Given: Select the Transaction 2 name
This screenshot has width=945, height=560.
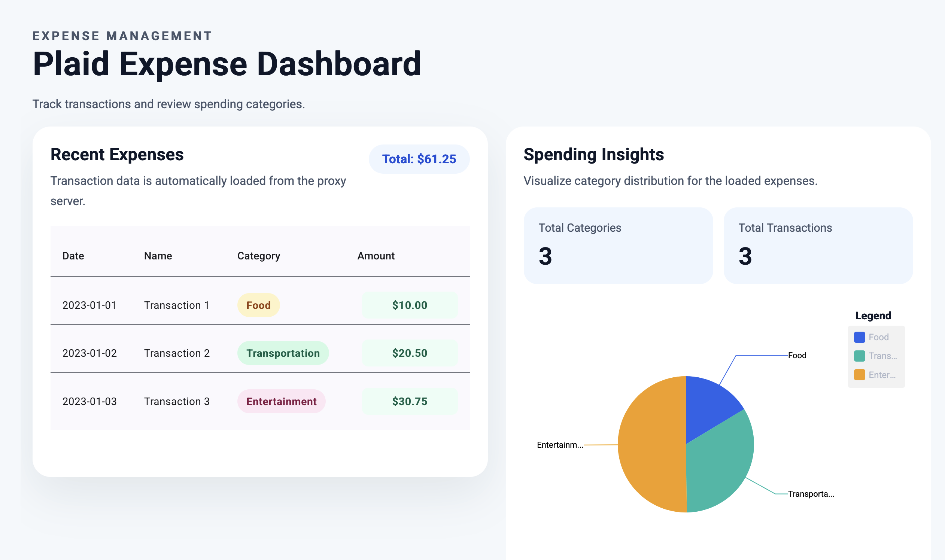Looking at the screenshot, I should [x=177, y=353].
